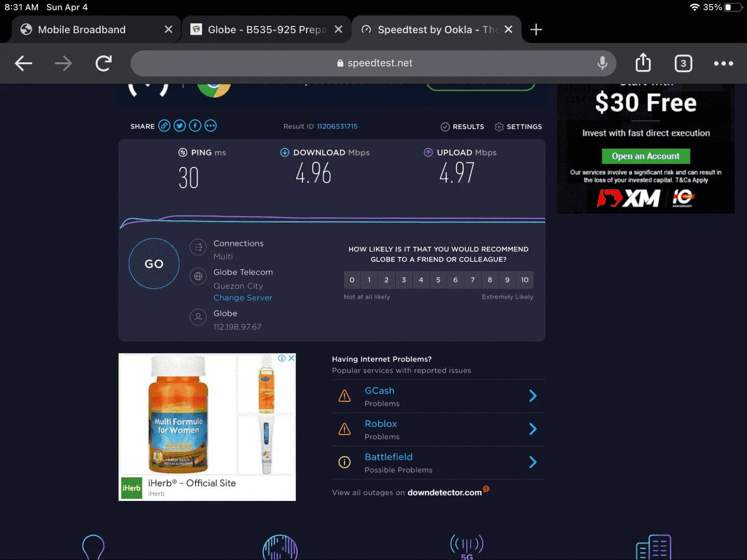The width and height of the screenshot is (747, 560).
Task: Click the buildings enterprise icon
Action: pyautogui.click(x=654, y=547)
